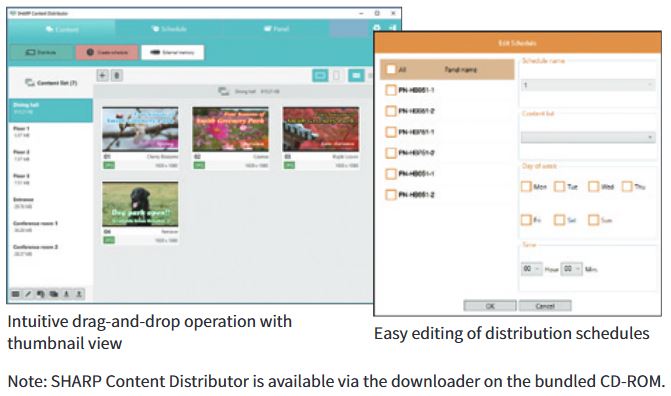Image resolution: width=671 pixels, height=396 pixels.
Task: Open the Schedule name dropdown
Action: [x=588, y=85]
